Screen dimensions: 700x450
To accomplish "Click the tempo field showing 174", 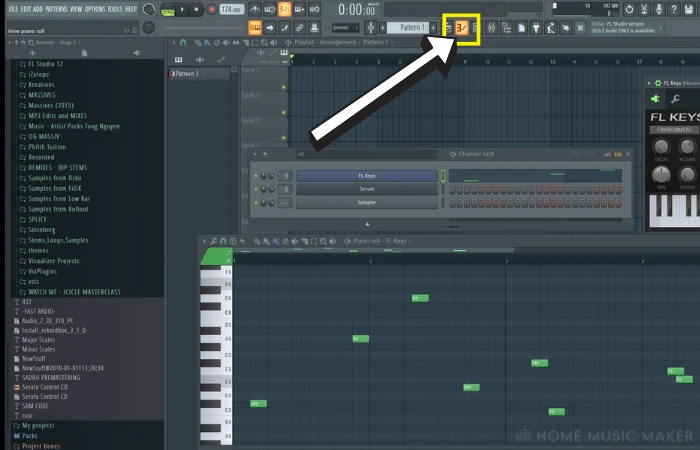I will (232, 9).
